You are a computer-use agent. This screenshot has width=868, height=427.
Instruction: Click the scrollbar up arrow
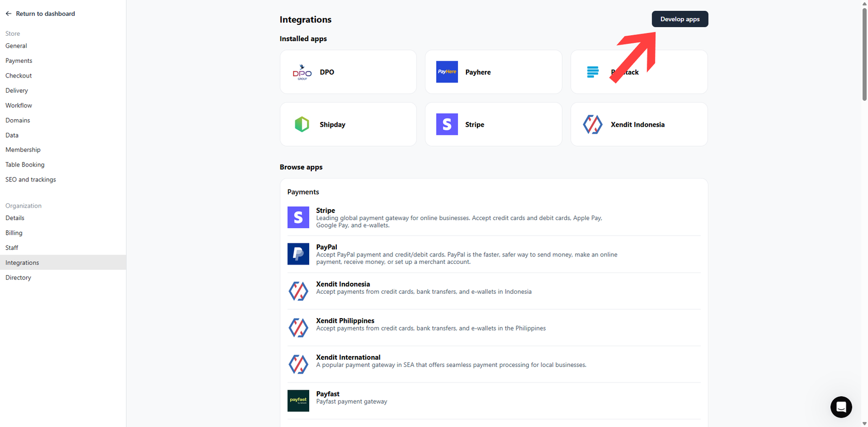pyautogui.click(x=865, y=3)
